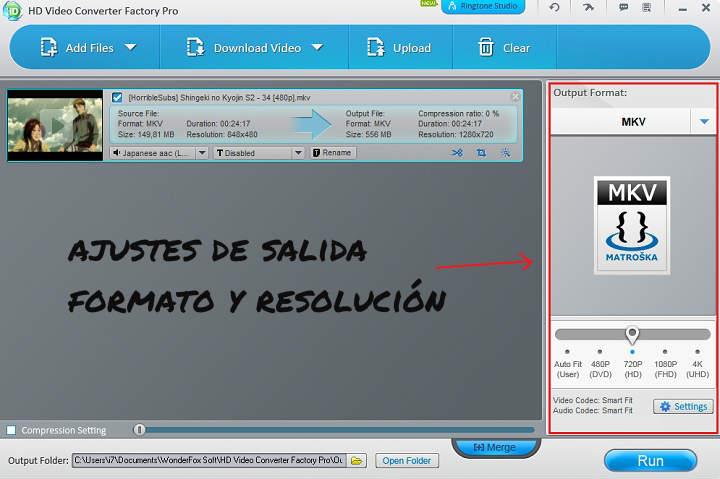720x479 pixels.
Task: Click the MKV Matroska format icon
Action: click(x=631, y=225)
